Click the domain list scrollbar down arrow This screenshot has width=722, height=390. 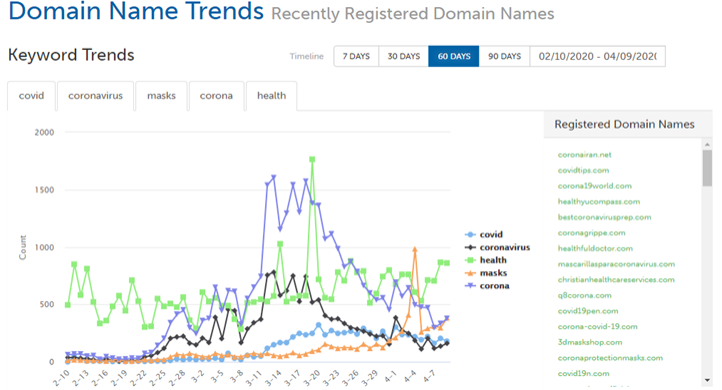(707, 380)
